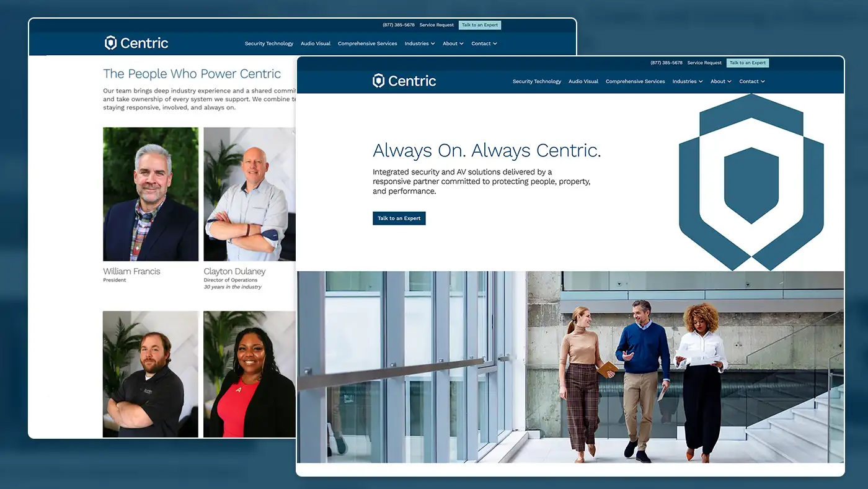Open Service Request link in back window
Screen dimensions: 868x489
(436, 25)
